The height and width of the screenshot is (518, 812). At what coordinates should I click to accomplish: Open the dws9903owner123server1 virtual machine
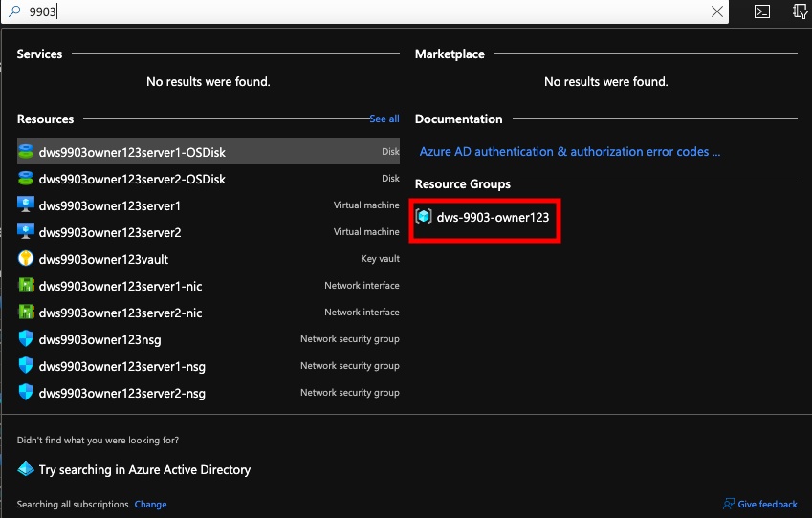coord(208,205)
